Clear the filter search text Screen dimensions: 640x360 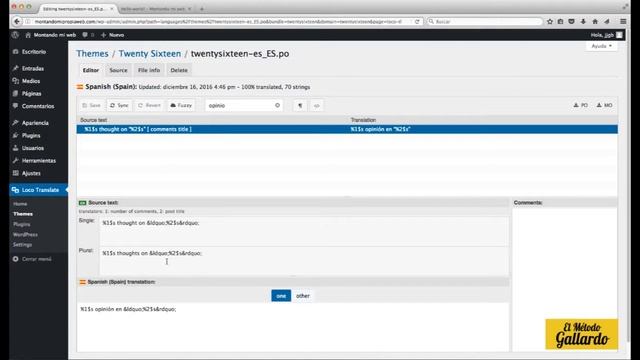[x=278, y=105]
